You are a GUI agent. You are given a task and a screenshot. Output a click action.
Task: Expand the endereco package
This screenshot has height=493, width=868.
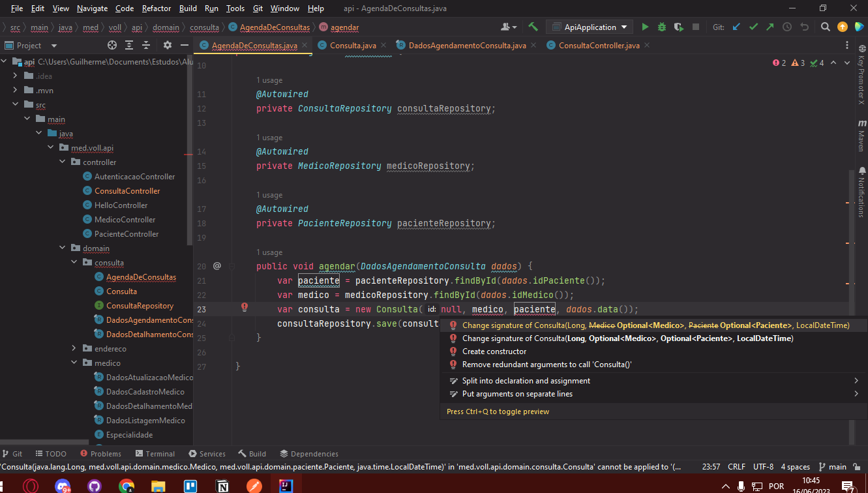pyautogui.click(x=74, y=349)
